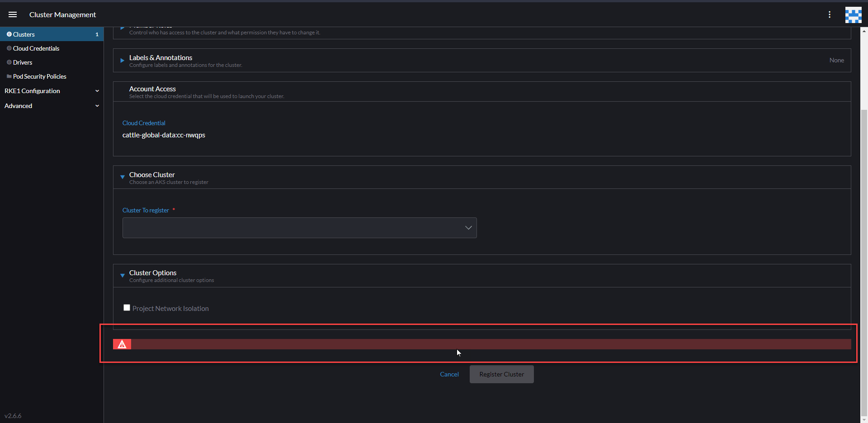The height and width of the screenshot is (423, 868).
Task: Click the Cloud Credentials sidebar icon
Action: (x=9, y=48)
